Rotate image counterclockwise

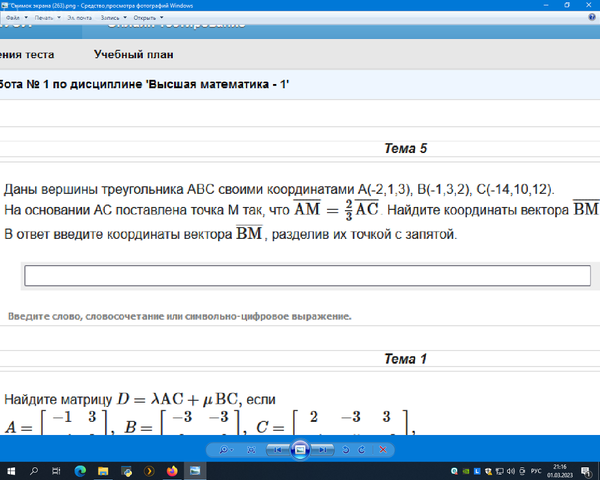tap(346, 450)
